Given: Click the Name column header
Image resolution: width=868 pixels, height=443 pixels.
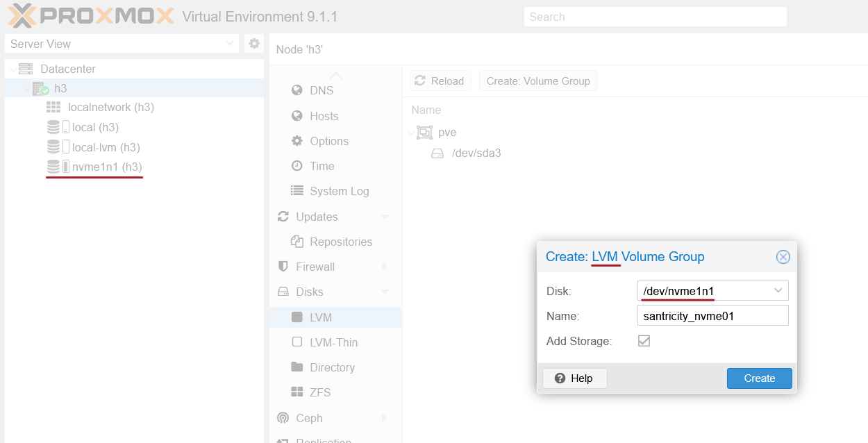Looking at the screenshot, I should tap(426, 110).
